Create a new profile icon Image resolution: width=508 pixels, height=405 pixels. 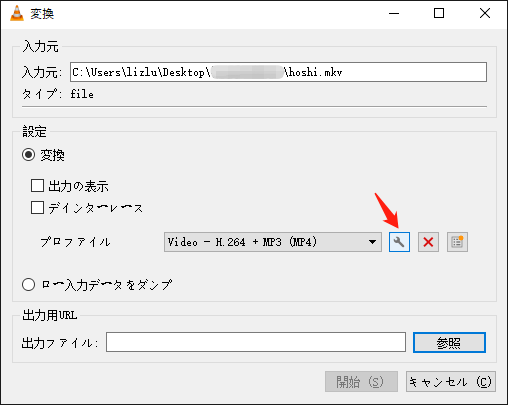click(457, 242)
